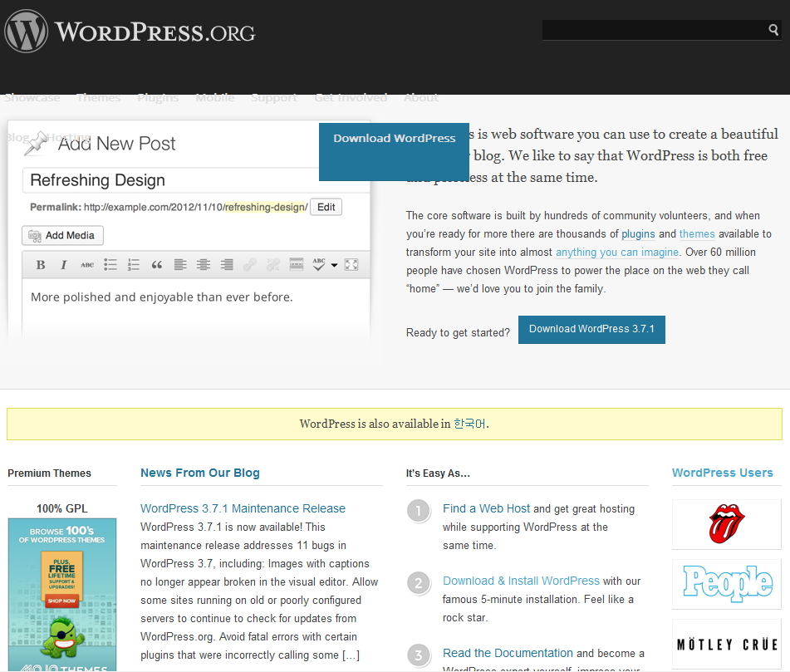Click the 100% GPL text
The width and height of the screenshot is (790, 672).
(62, 508)
